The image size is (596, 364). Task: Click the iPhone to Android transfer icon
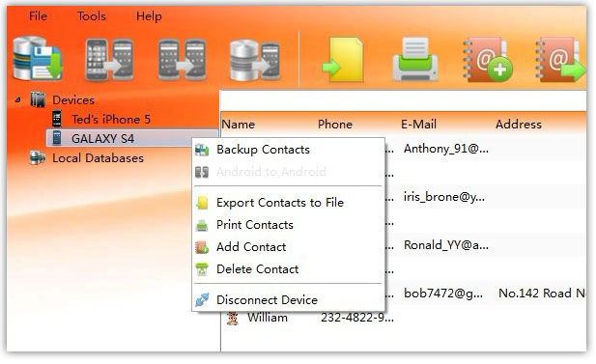(109, 60)
